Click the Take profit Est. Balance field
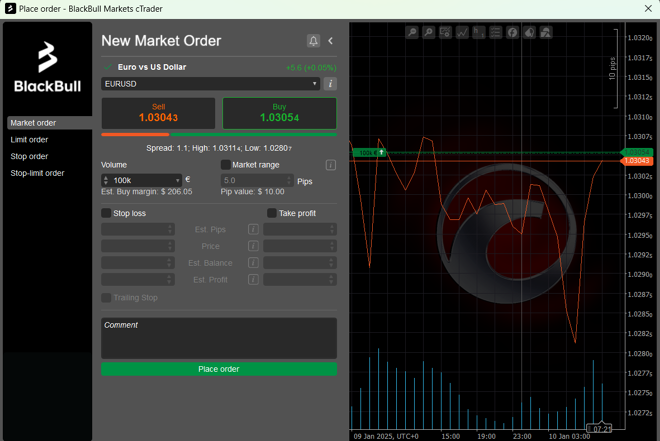 300,263
